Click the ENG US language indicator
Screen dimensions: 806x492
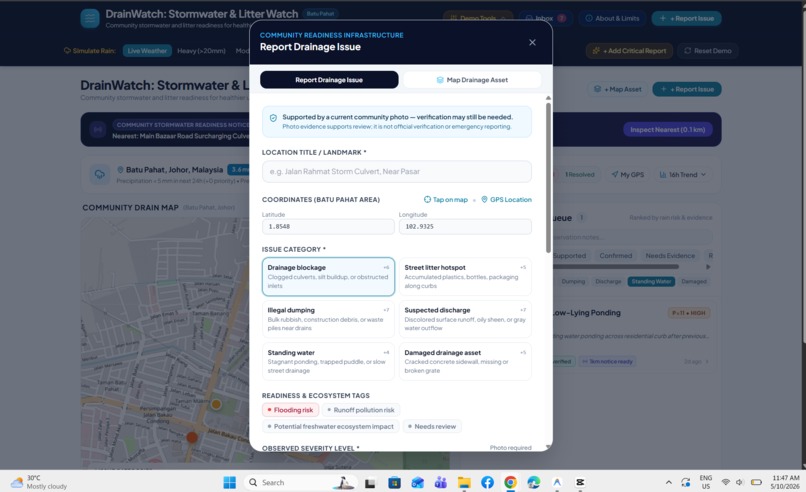click(x=706, y=482)
